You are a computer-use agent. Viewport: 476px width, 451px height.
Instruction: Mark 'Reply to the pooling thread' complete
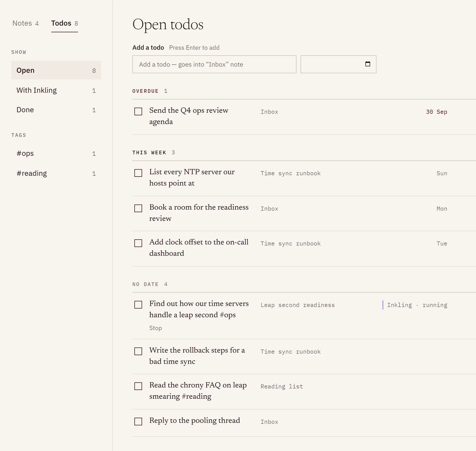pyautogui.click(x=138, y=422)
